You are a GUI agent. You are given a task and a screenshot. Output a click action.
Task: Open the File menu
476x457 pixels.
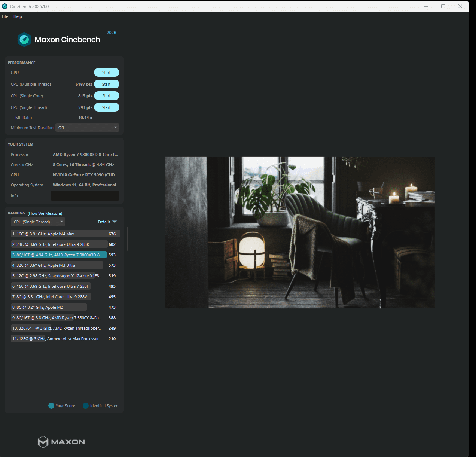click(x=5, y=16)
